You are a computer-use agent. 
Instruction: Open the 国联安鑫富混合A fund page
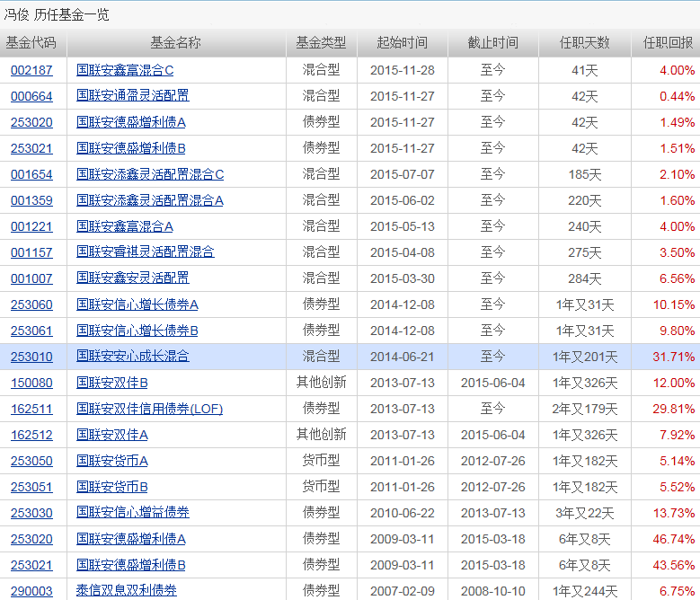125,226
